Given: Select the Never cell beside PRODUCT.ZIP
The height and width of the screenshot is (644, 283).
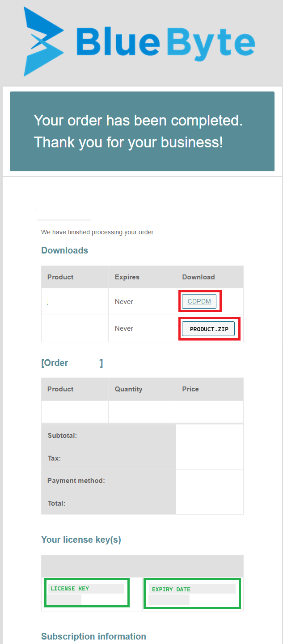Looking at the screenshot, I should (x=124, y=328).
